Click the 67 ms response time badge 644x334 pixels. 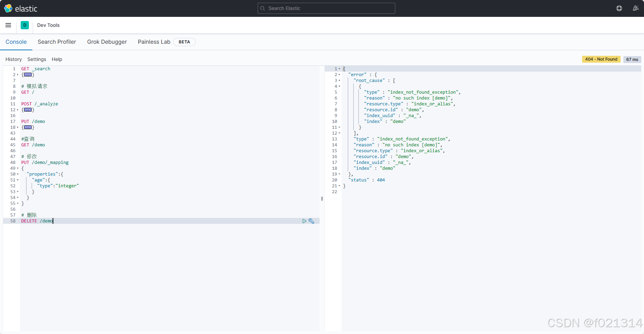(x=632, y=59)
